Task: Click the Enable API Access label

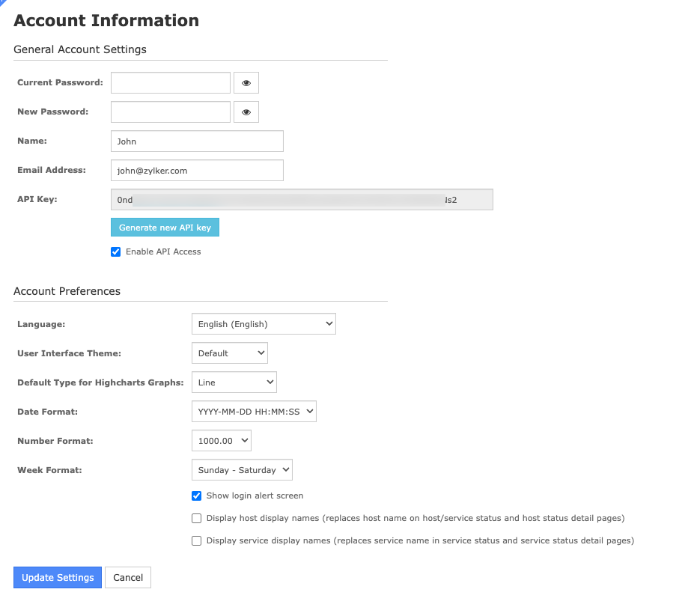Action: (x=163, y=252)
